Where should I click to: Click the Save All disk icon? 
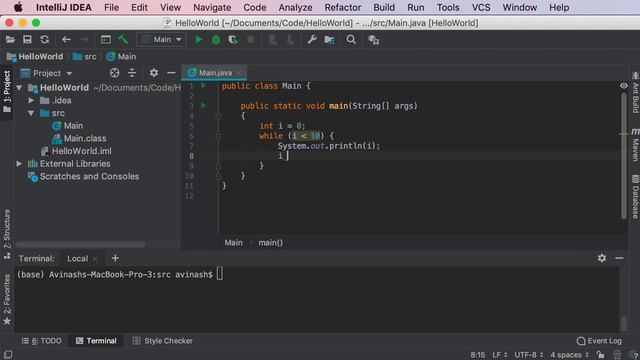(27, 40)
